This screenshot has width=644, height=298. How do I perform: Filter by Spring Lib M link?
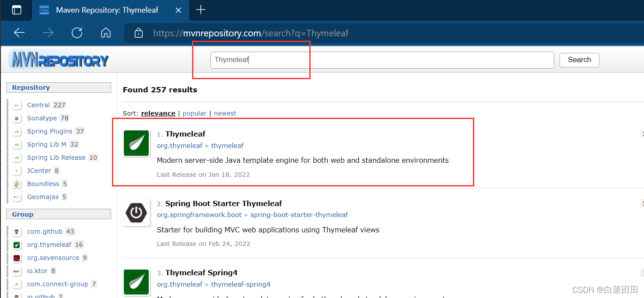(47, 144)
